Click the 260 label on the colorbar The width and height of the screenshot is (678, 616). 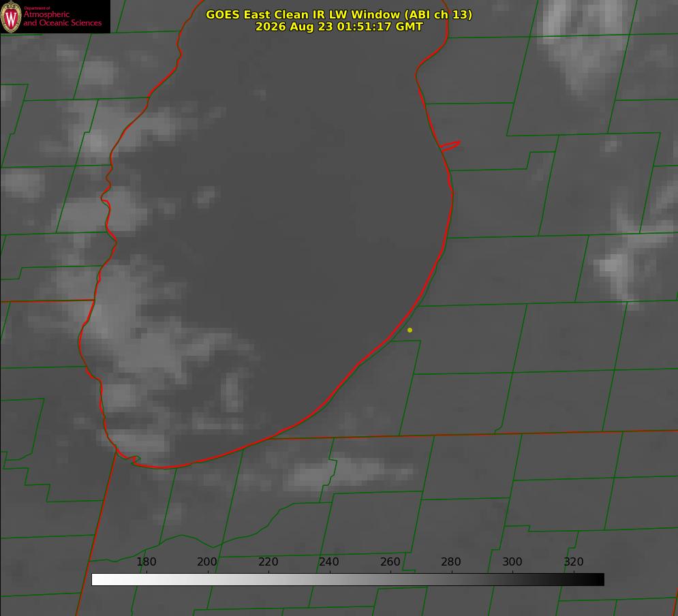pos(390,561)
